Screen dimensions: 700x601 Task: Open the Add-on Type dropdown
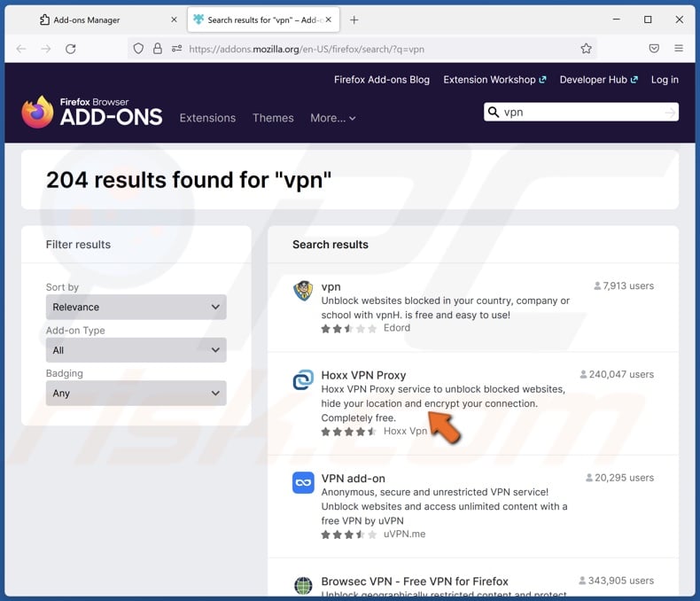tap(136, 350)
